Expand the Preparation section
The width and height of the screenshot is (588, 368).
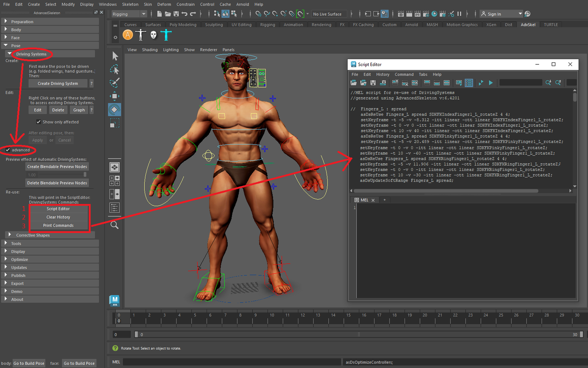(x=50, y=22)
